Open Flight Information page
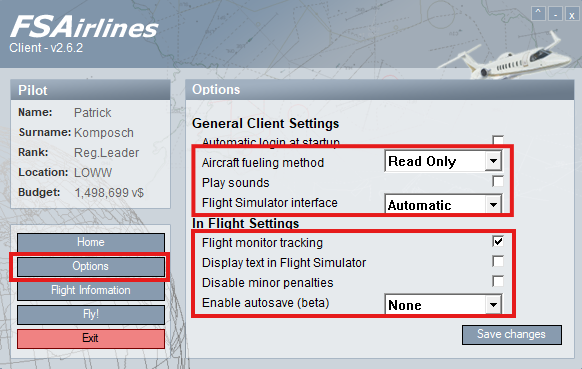 click(91, 290)
